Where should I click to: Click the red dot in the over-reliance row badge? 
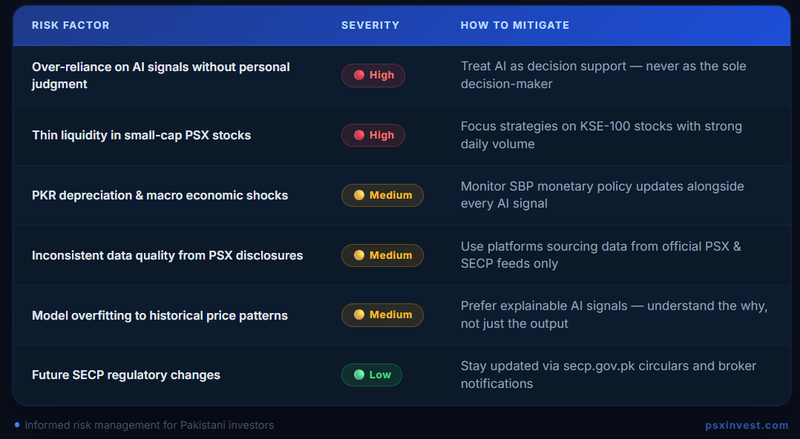pos(358,75)
